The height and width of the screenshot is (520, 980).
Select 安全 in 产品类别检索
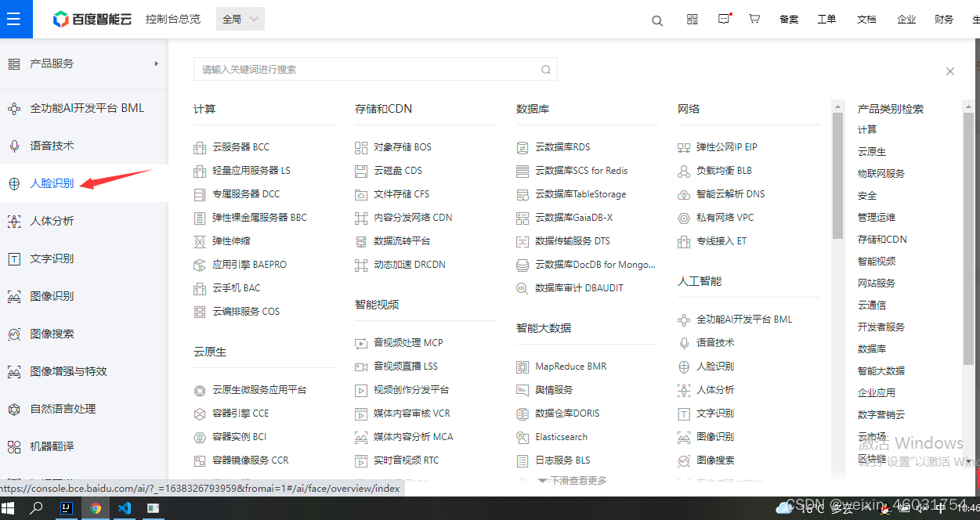coord(867,196)
